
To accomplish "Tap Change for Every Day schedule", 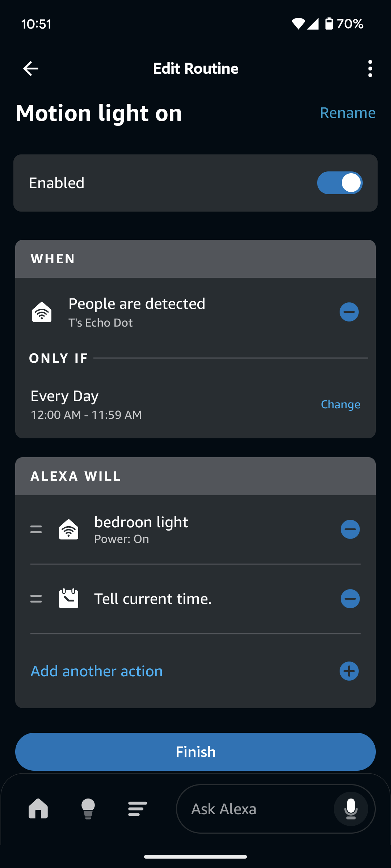I will (x=340, y=404).
